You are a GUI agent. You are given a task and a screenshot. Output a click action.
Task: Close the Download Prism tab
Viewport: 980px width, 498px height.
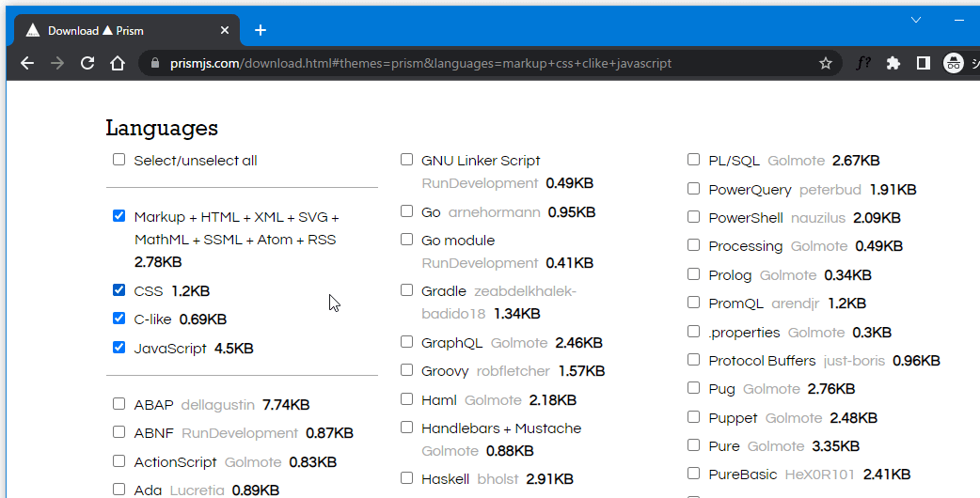click(225, 30)
